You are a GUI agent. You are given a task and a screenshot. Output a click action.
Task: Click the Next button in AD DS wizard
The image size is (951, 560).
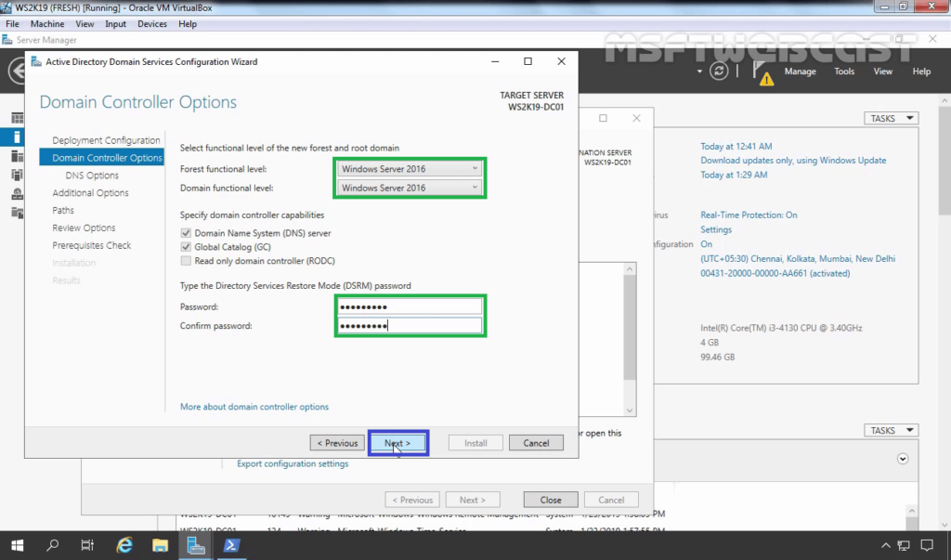[397, 443]
